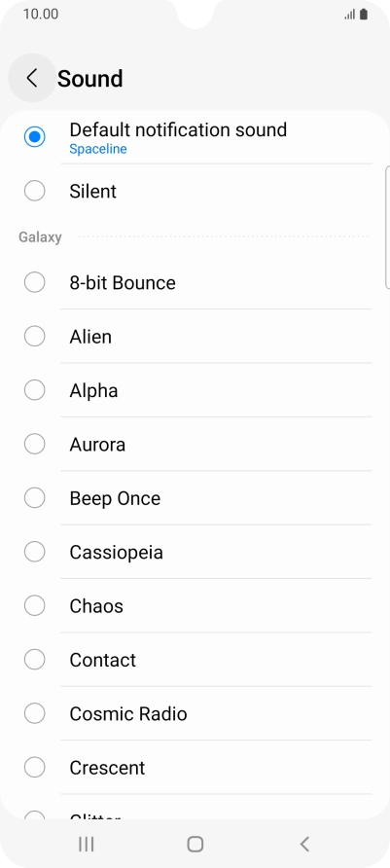Open recent apps from navigation bar

87,844
